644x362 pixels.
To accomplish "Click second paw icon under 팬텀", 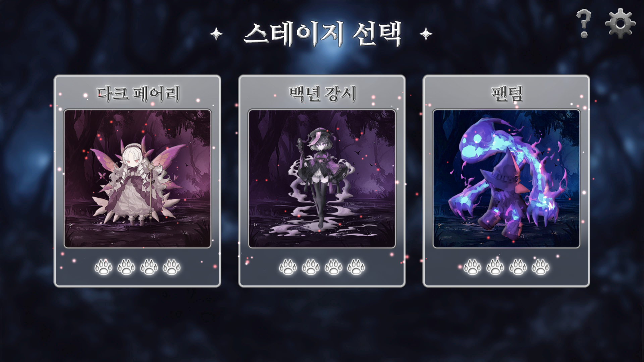I will point(495,267).
